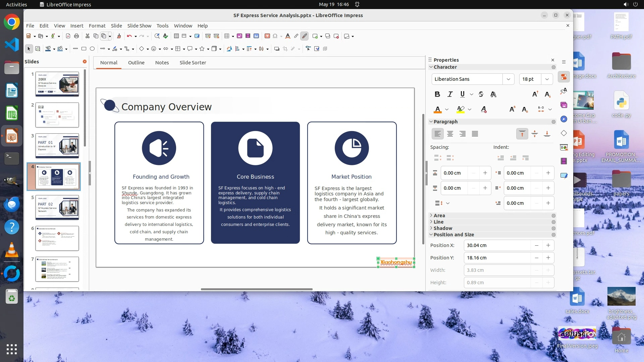This screenshot has width=644, height=362.
Task: Toggle Italic formatting button
Action: [450, 94]
